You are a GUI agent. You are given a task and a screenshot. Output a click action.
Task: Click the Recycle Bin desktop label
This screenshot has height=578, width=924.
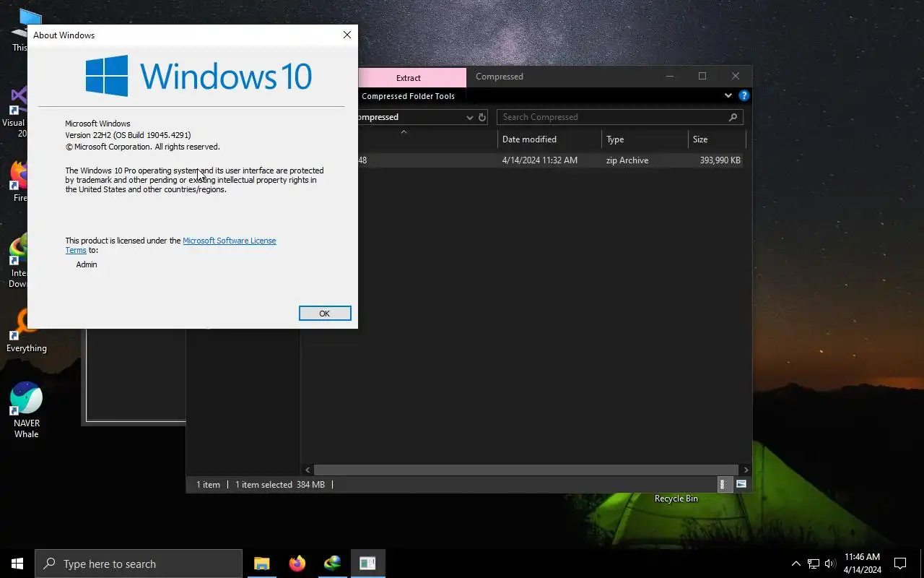(676, 499)
